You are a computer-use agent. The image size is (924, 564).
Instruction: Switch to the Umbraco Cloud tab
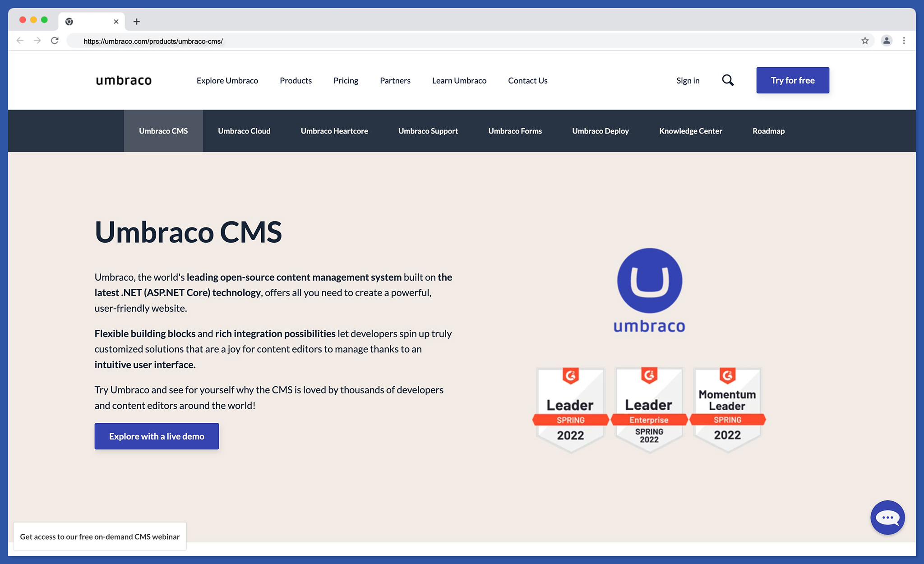click(x=244, y=131)
